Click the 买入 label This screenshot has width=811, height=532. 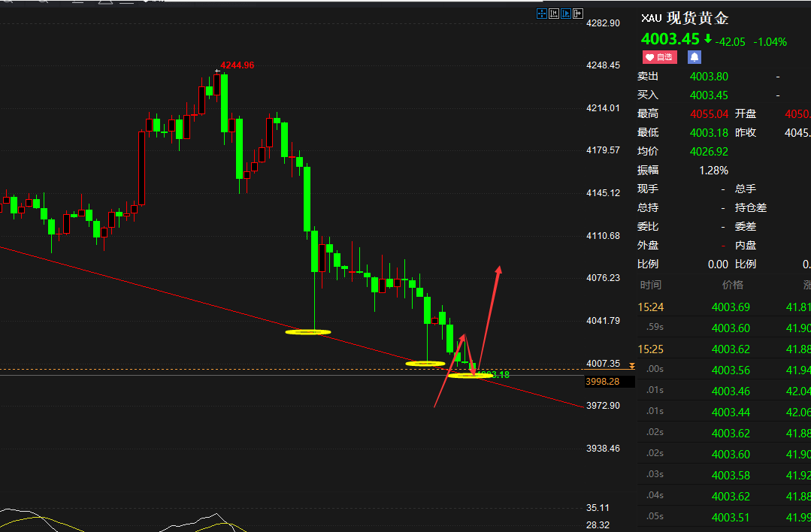click(x=648, y=95)
